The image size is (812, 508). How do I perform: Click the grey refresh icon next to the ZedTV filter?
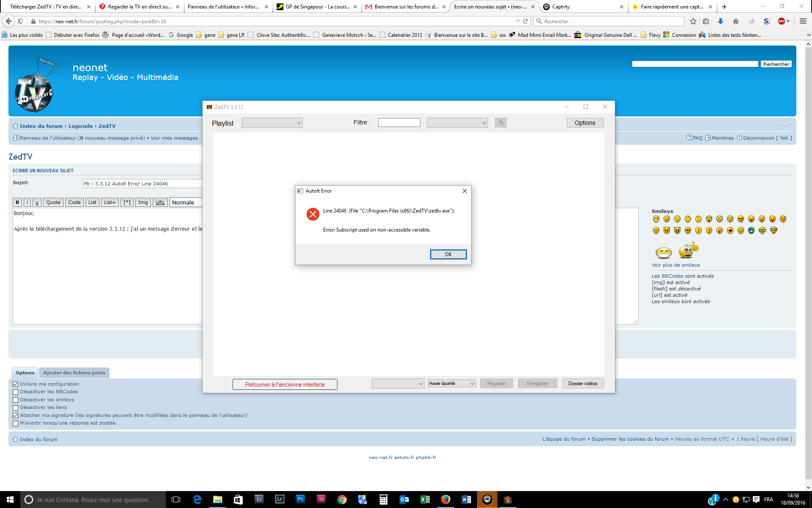tap(501, 123)
